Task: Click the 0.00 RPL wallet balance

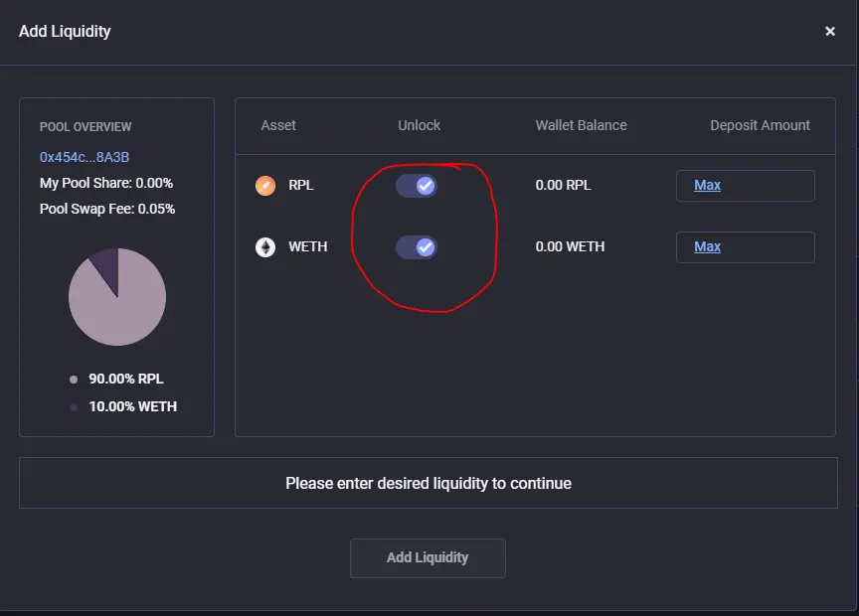Action: [563, 185]
